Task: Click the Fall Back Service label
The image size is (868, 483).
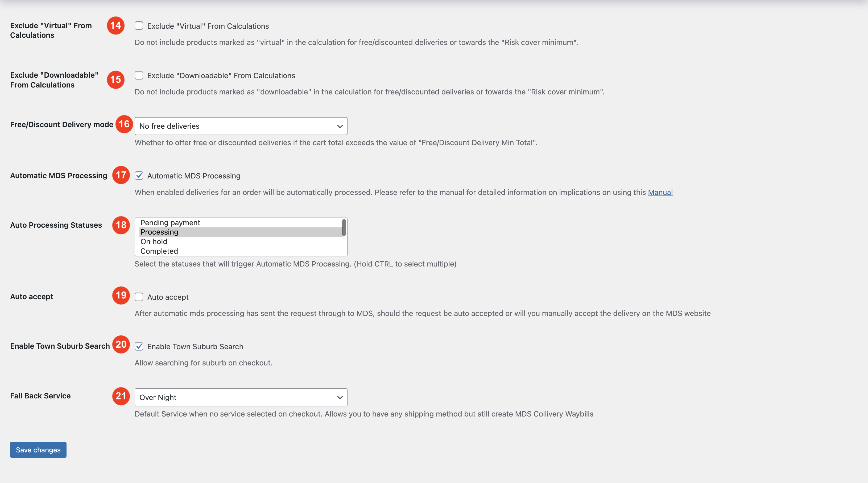Action: coord(40,396)
